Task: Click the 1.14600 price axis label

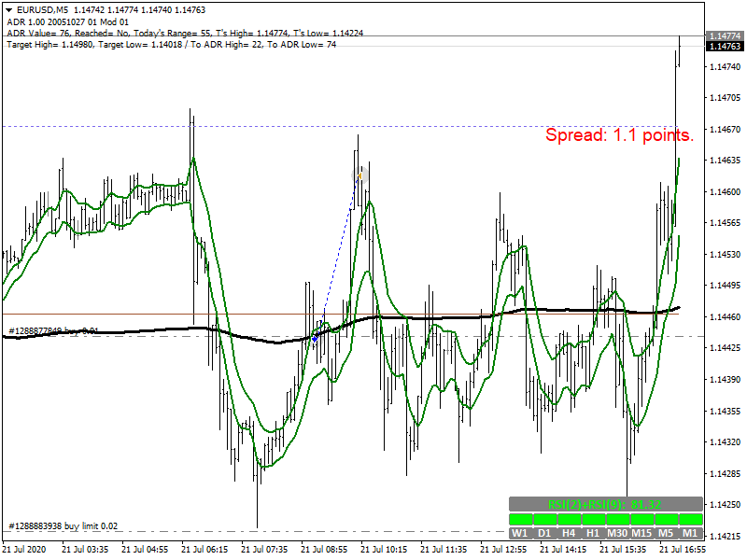Action: point(726,192)
